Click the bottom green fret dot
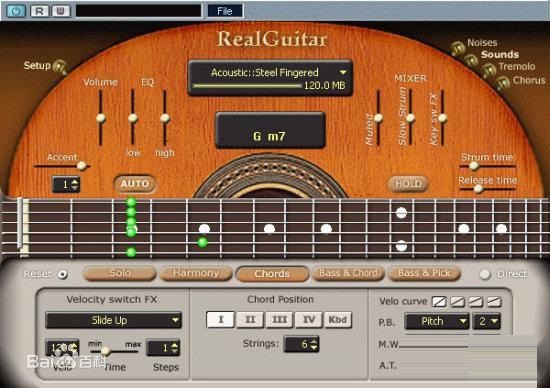Screen dimensions: 550x388 pos(131,252)
